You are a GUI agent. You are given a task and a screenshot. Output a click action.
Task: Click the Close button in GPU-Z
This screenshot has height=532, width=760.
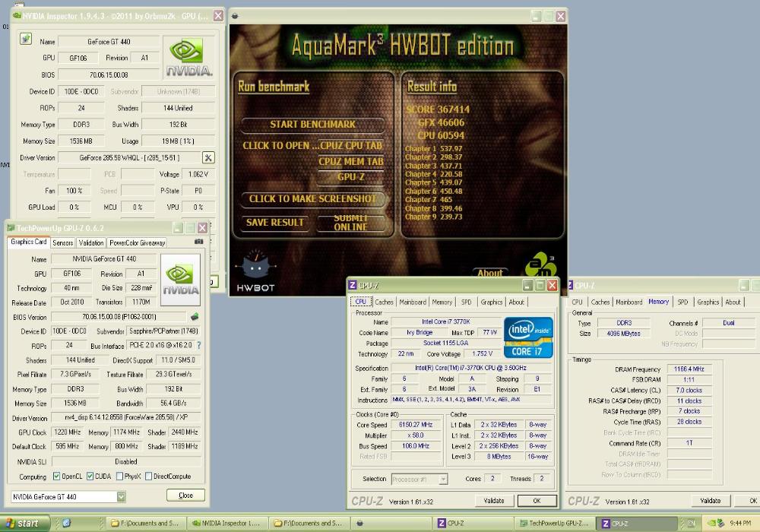(x=185, y=496)
